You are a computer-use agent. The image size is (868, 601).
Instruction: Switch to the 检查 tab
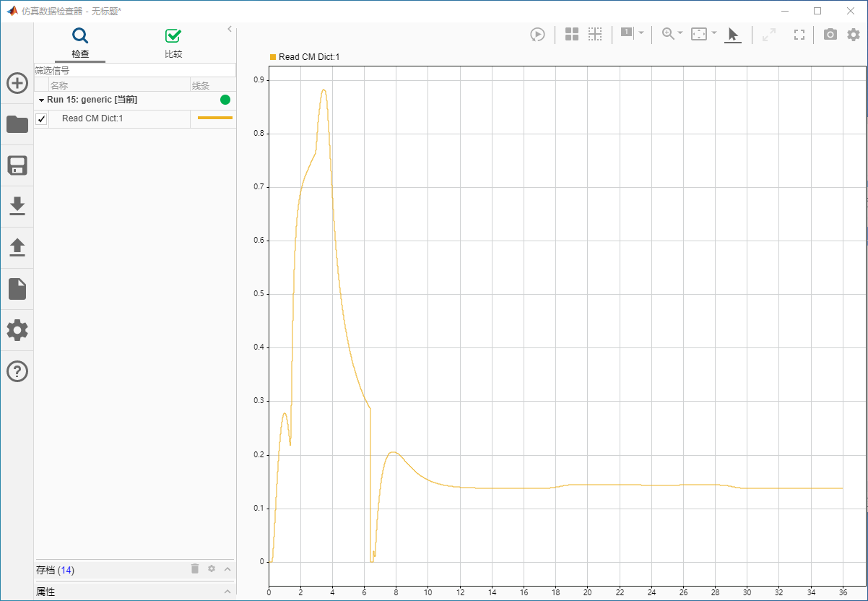(80, 43)
